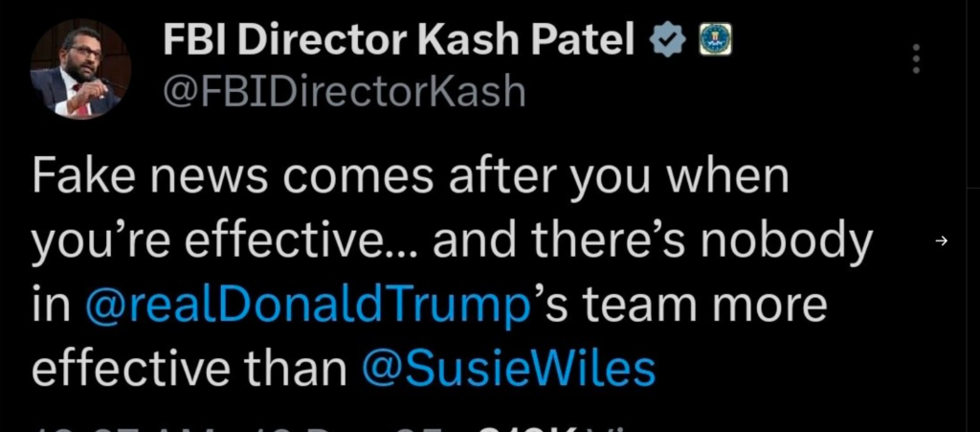This screenshot has height=432, width=980.
Task: Follow the @SusieWiles mention link
Action: (x=508, y=368)
